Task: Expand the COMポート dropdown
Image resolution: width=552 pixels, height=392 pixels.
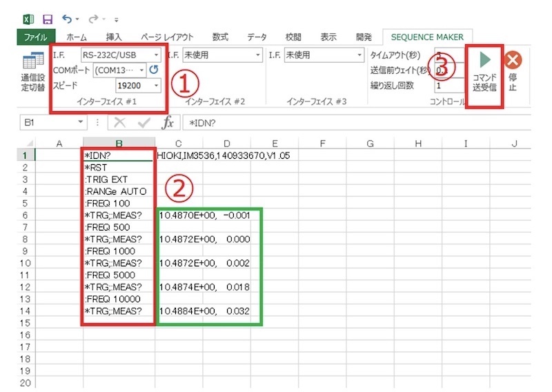Action: point(119,70)
